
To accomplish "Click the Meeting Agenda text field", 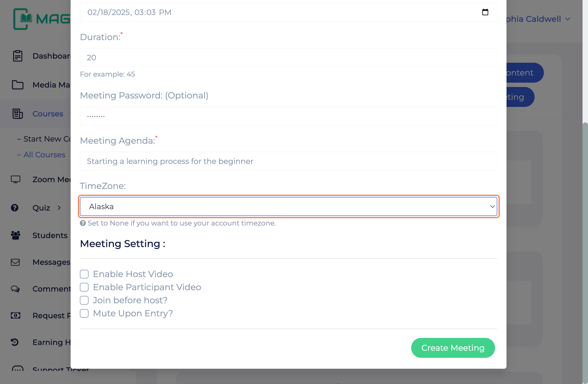I will pos(289,161).
